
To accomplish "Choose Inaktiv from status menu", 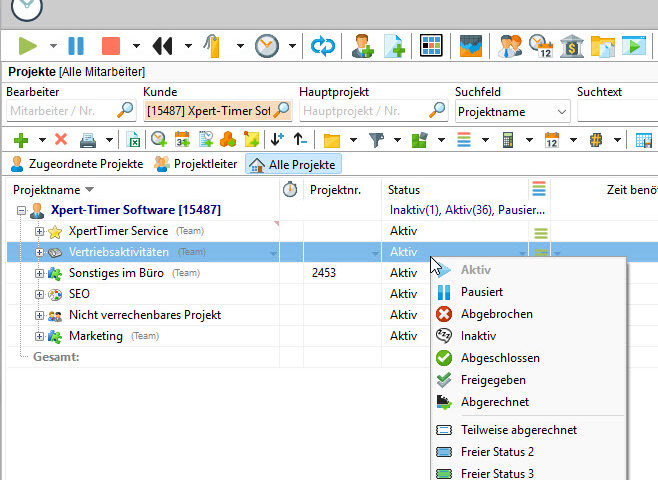I will point(529,336).
